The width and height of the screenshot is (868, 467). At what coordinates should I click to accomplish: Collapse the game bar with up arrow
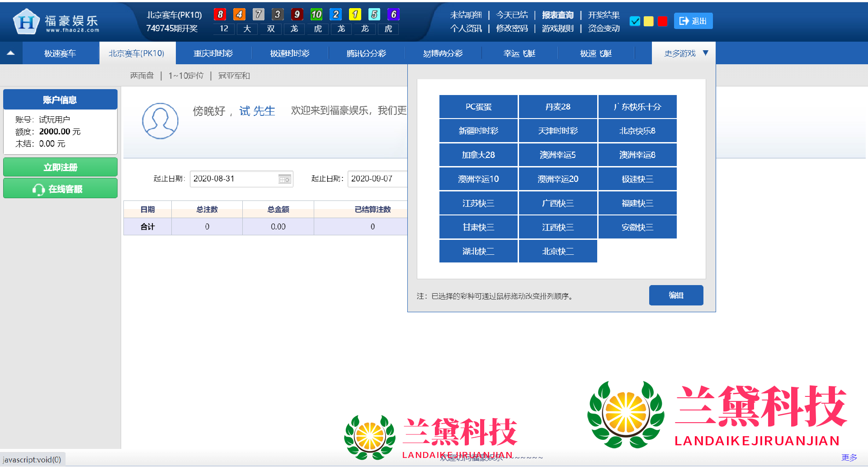[11, 53]
